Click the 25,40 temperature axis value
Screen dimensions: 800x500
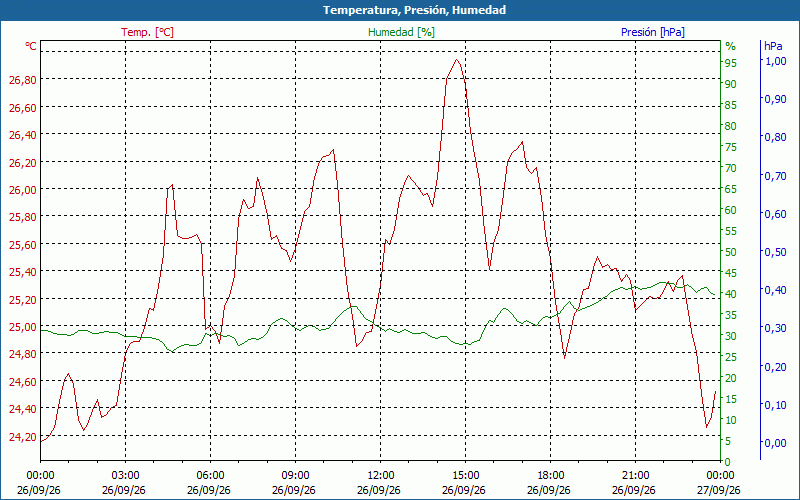[x=23, y=272]
